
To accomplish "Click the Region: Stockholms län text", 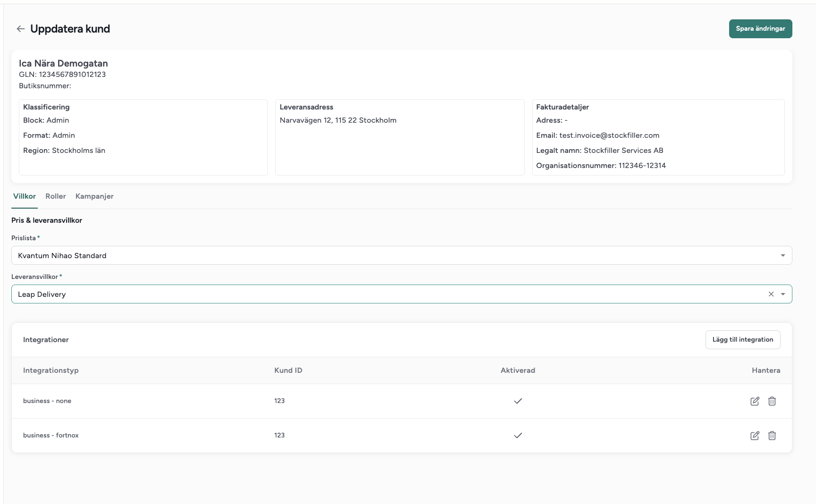I will tap(64, 151).
